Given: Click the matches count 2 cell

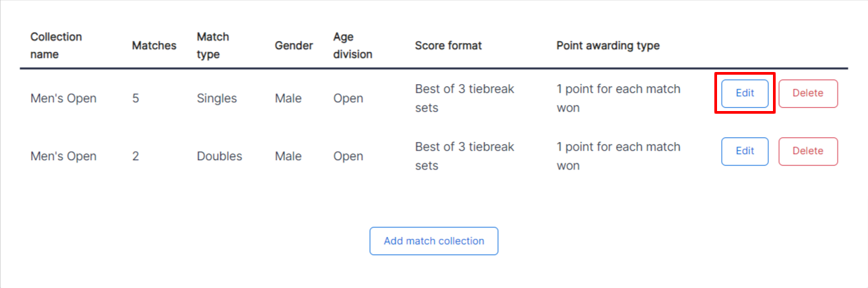Looking at the screenshot, I should 135,156.
